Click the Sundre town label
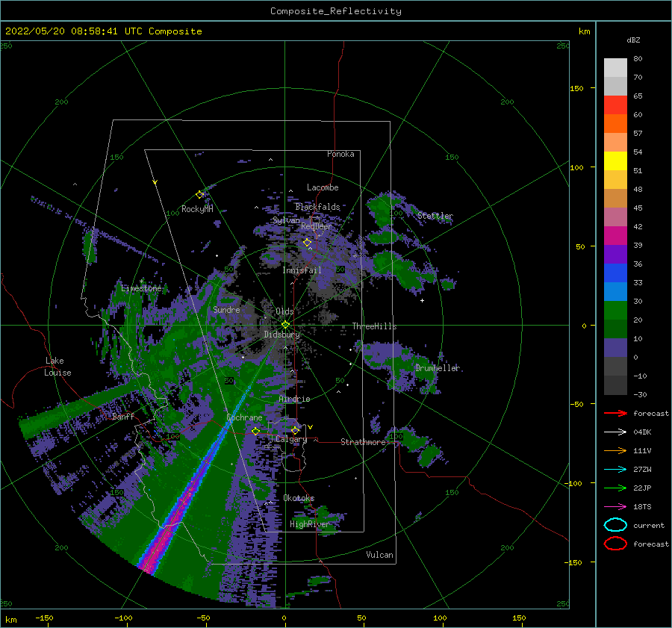Screen dimensions: 672x628 click(226, 309)
